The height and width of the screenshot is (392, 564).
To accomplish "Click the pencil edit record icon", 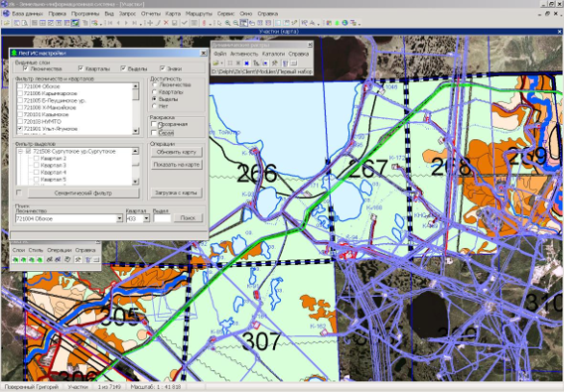I will (158, 23).
